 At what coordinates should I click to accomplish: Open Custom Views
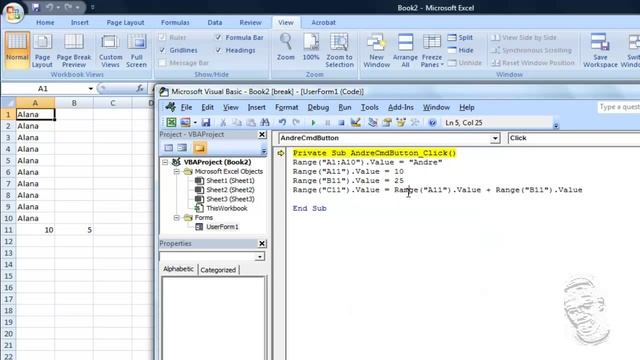(x=110, y=51)
